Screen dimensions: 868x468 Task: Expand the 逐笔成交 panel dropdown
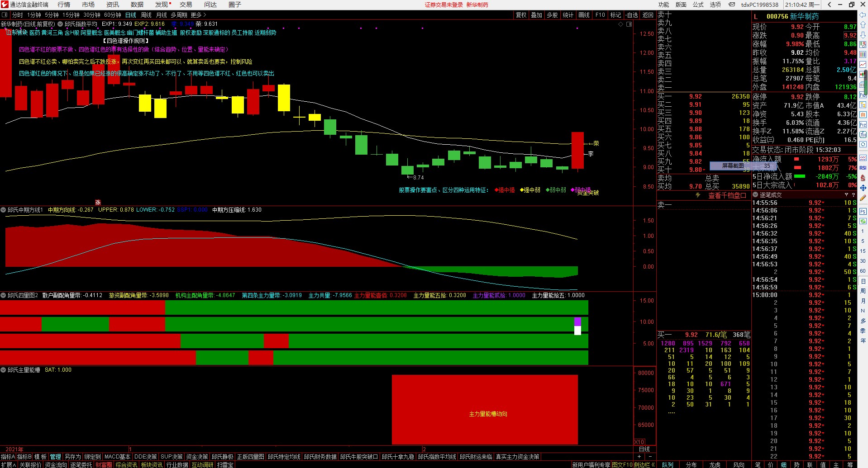pos(755,195)
